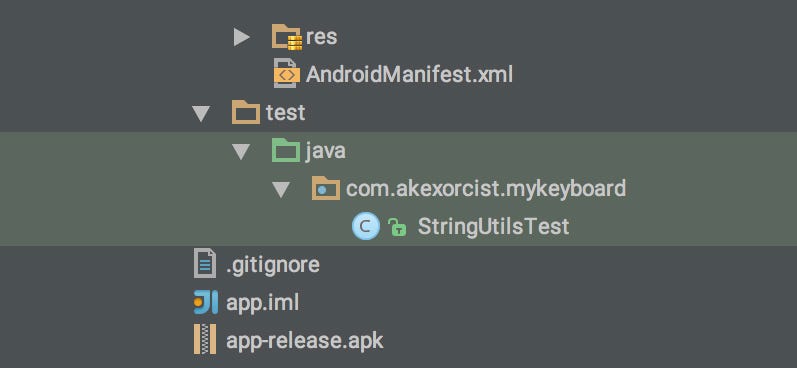The image size is (797, 368).
Task: Select the StringUtilsTest class
Action: pyautogui.click(x=493, y=227)
